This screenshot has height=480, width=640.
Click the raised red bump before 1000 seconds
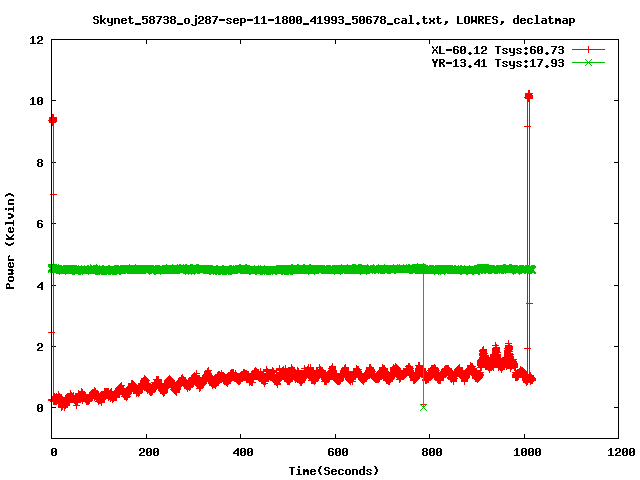point(496,356)
